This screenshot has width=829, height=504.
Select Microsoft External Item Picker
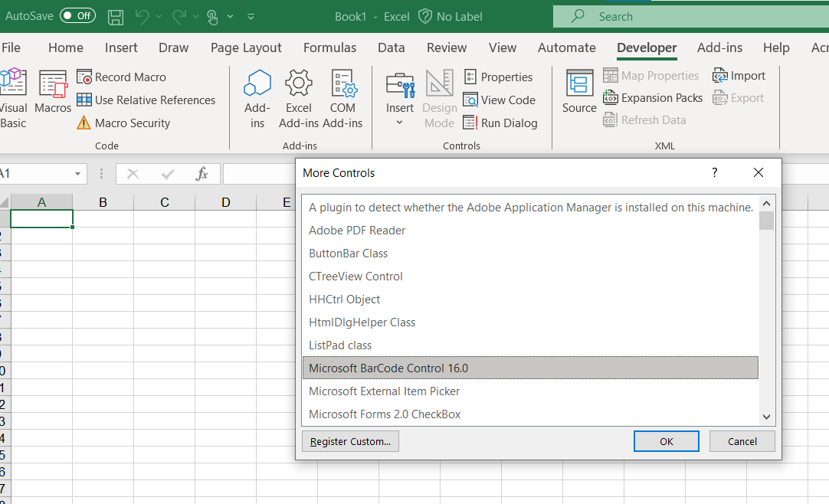tap(530, 391)
